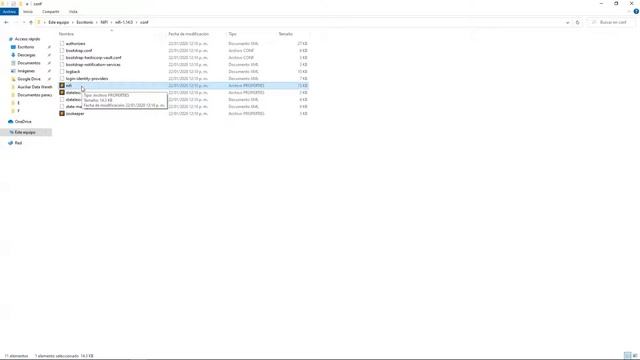Click the authorizers document icon
Screen dimensions: 640x360
pyautogui.click(x=62, y=44)
